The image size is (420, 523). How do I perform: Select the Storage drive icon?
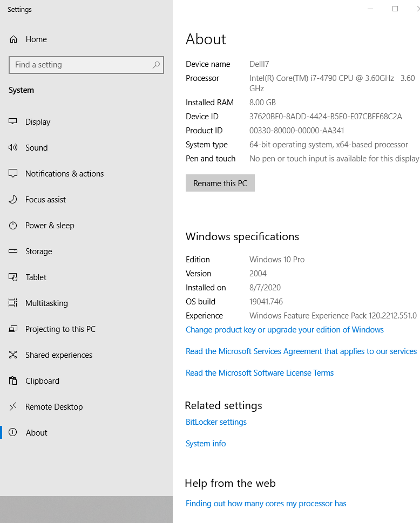click(13, 252)
